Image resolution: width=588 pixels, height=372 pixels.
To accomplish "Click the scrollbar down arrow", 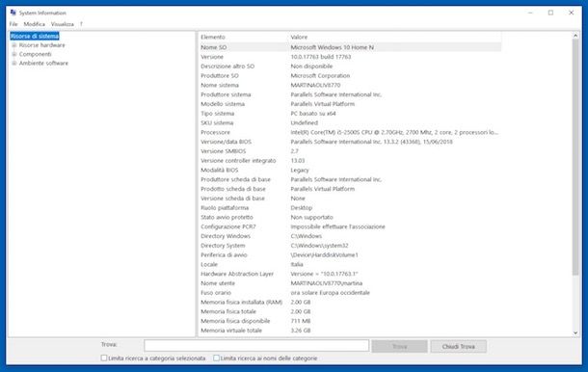I will (x=575, y=332).
